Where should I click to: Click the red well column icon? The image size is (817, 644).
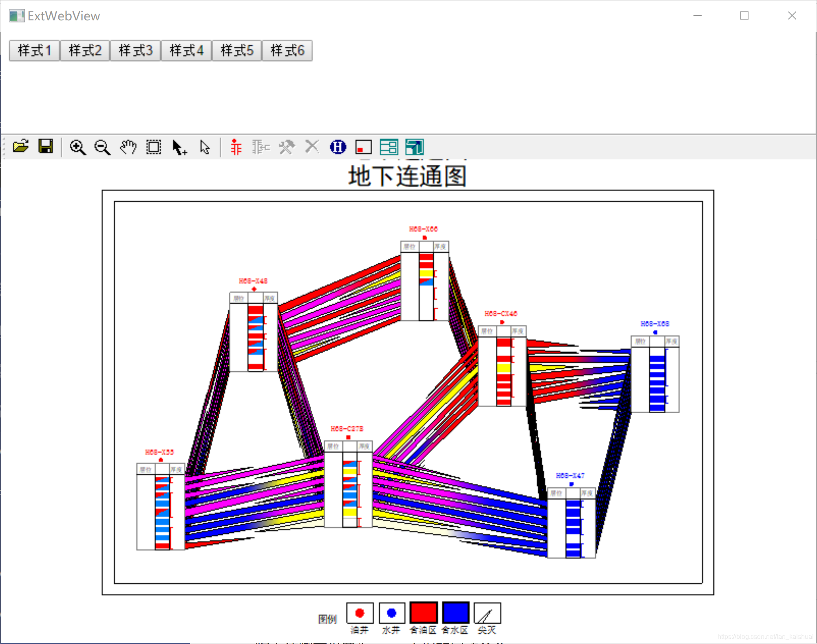pos(236,147)
